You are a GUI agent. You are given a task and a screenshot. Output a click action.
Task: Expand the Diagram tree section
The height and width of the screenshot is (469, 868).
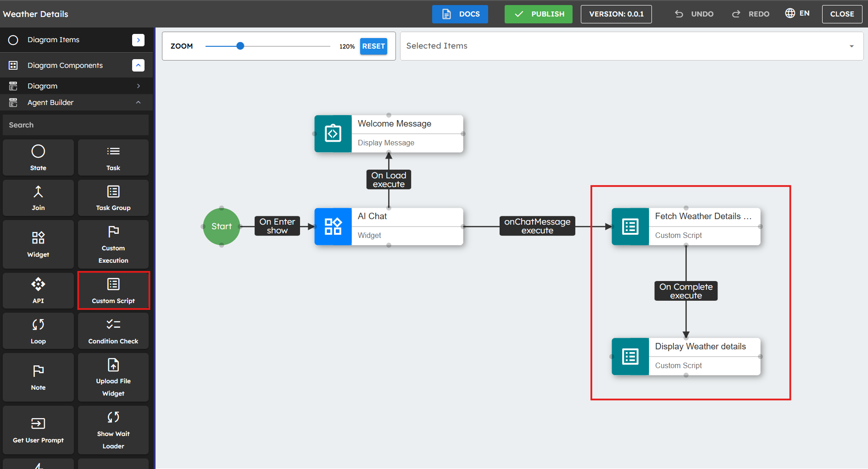pos(138,86)
